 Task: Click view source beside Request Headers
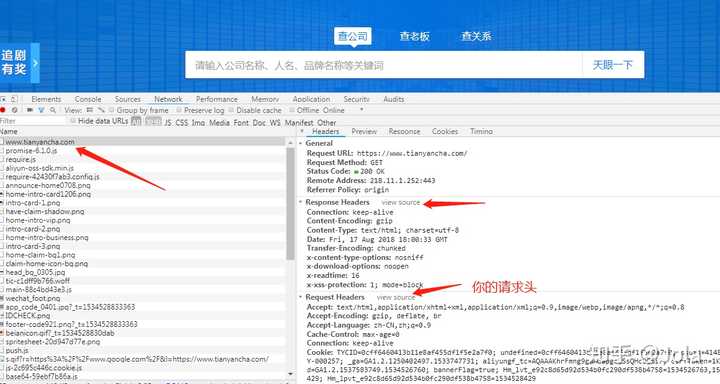[396, 298]
